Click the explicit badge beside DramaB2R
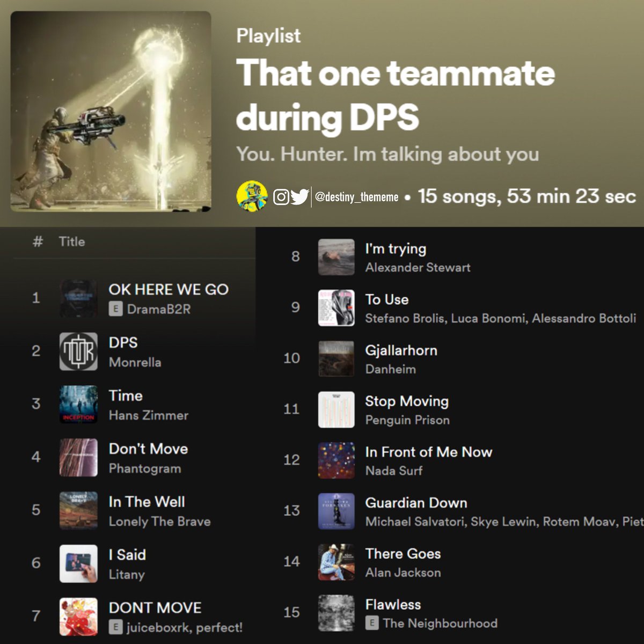The height and width of the screenshot is (644, 644). [115, 309]
